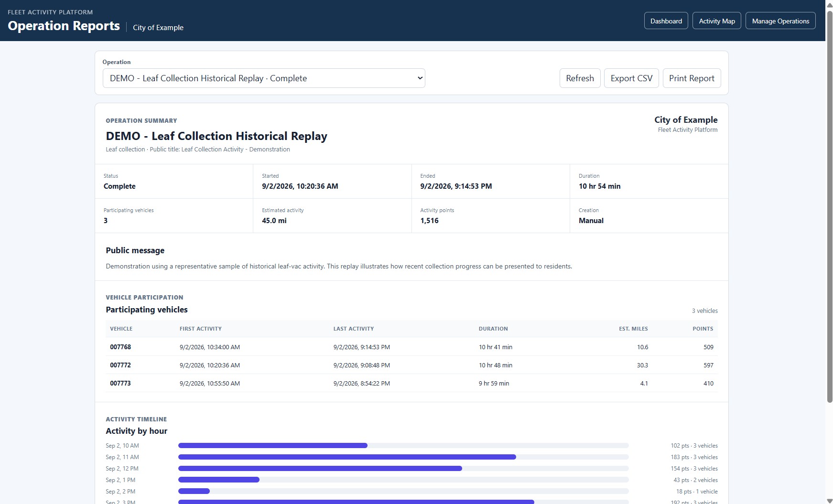Click the Duration value 10 hr 54 min
Screen dimensions: 833x504
point(599,186)
